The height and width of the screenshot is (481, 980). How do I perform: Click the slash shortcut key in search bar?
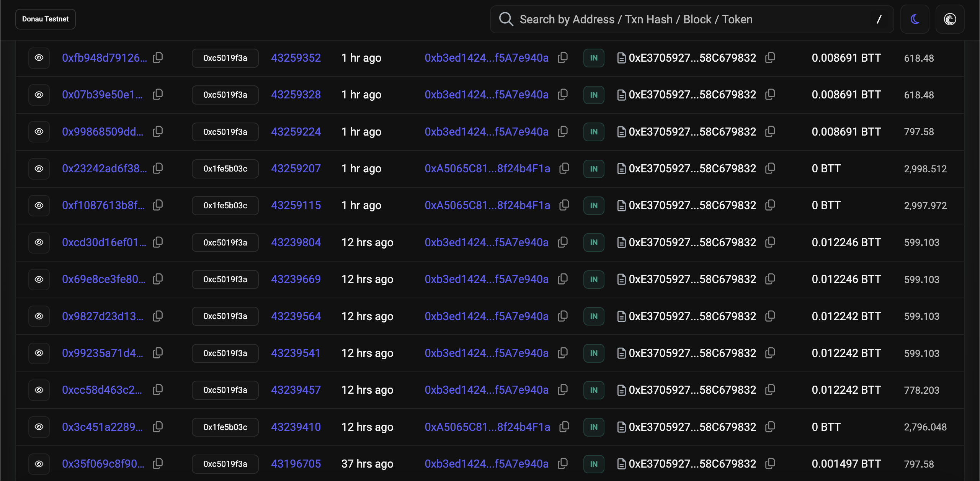(x=879, y=19)
